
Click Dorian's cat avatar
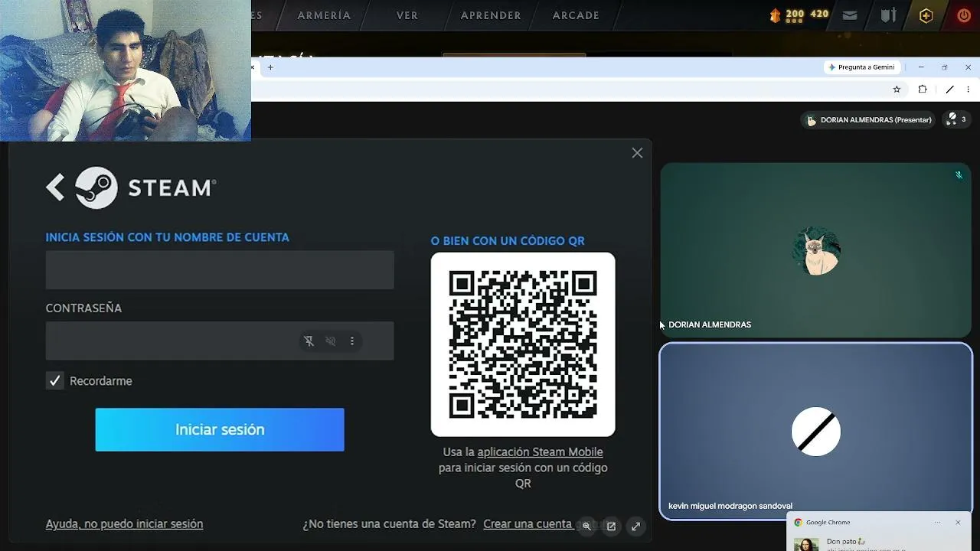816,251
